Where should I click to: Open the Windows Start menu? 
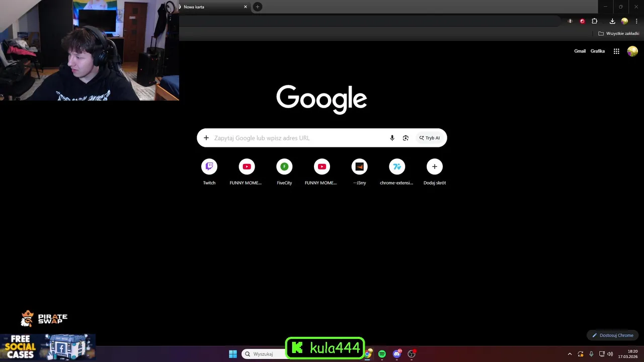point(233,354)
